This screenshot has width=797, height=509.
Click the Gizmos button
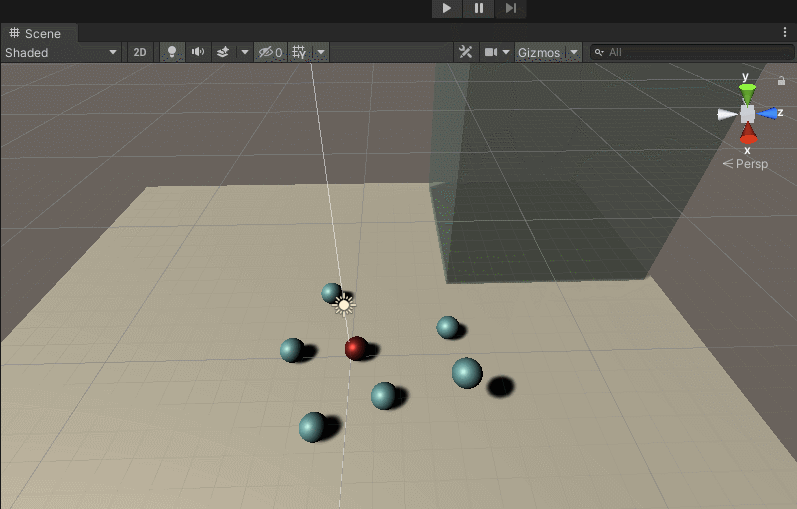pyautogui.click(x=539, y=52)
